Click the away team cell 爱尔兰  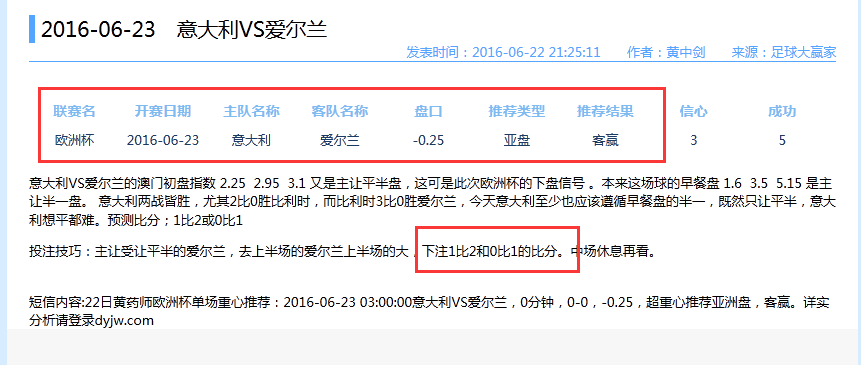(x=340, y=141)
